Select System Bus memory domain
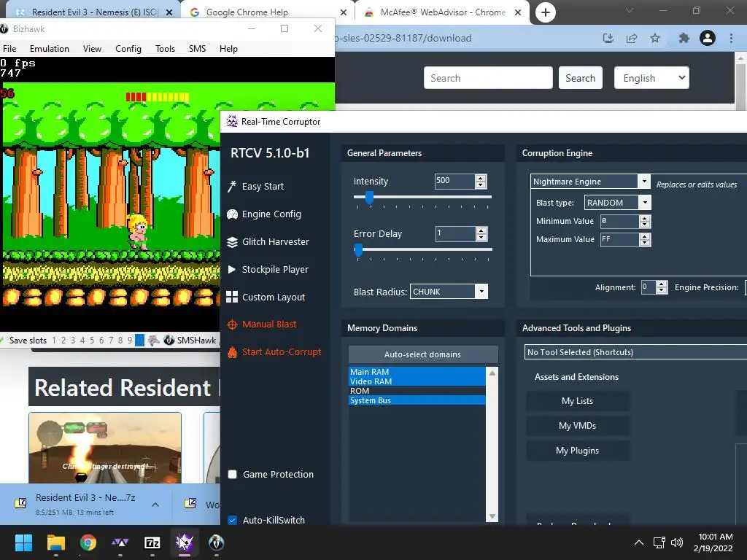 point(417,400)
